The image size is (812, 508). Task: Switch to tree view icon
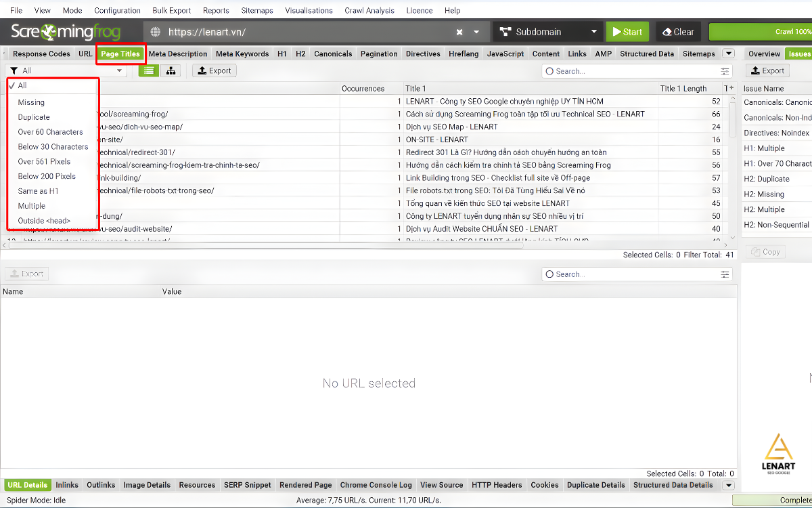pyautogui.click(x=170, y=70)
